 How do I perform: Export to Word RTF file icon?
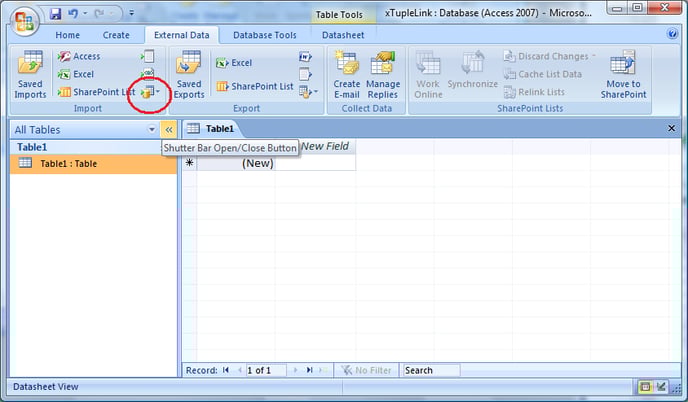[305, 57]
